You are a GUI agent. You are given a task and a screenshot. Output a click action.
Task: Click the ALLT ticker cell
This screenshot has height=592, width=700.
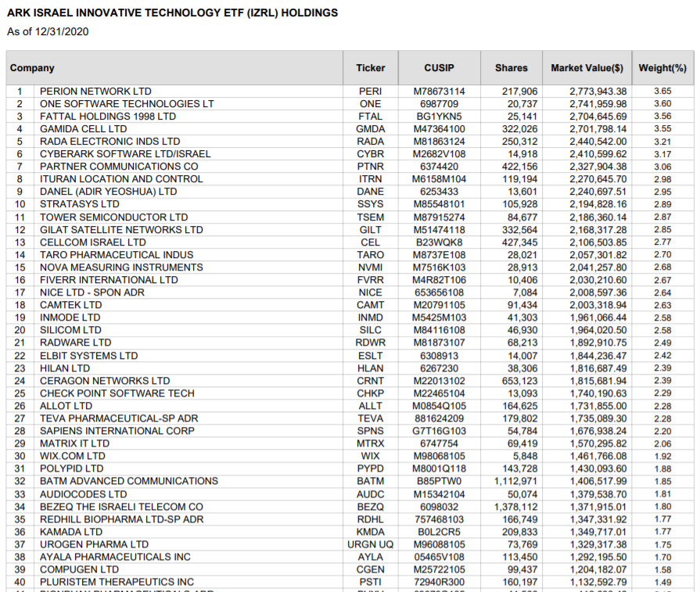tap(370, 405)
